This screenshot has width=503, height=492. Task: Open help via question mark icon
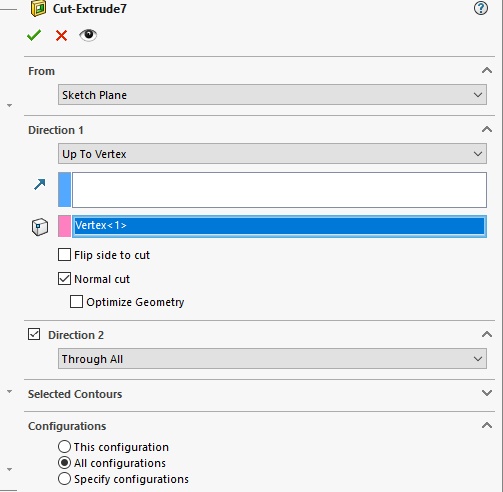click(481, 8)
